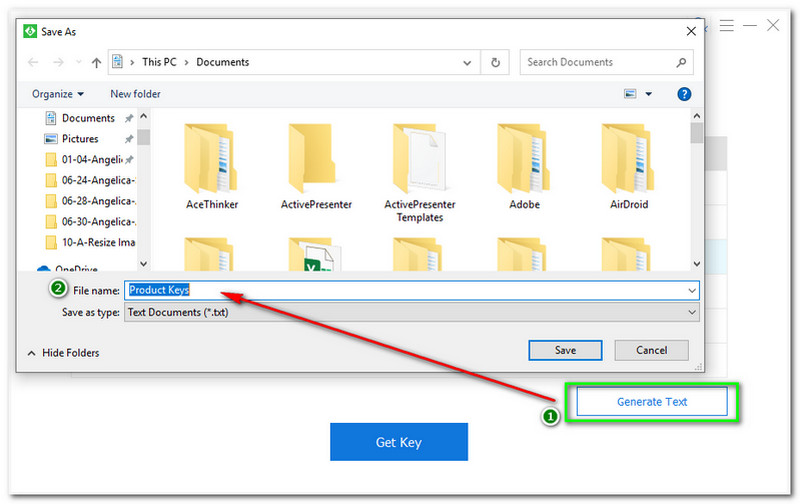
Task: Open the Save As help icon
Action: click(x=684, y=94)
